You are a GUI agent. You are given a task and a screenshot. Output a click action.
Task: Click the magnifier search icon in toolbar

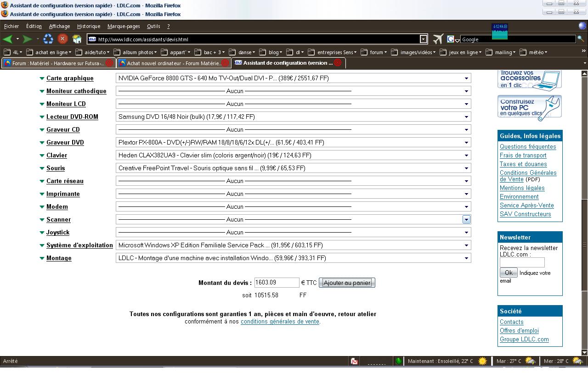[581, 39]
